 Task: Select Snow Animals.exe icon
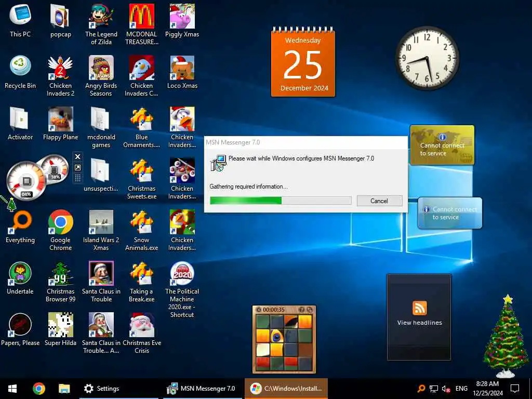click(x=141, y=230)
